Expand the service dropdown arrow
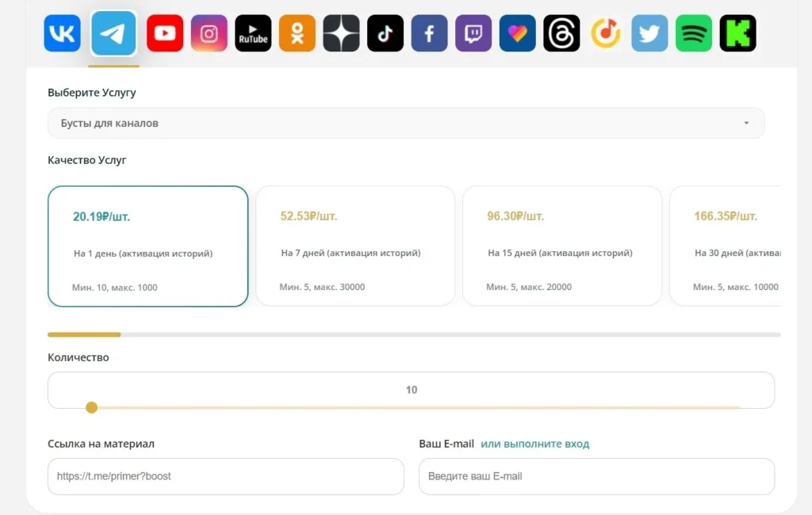The width and height of the screenshot is (812, 515). (x=746, y=123)
